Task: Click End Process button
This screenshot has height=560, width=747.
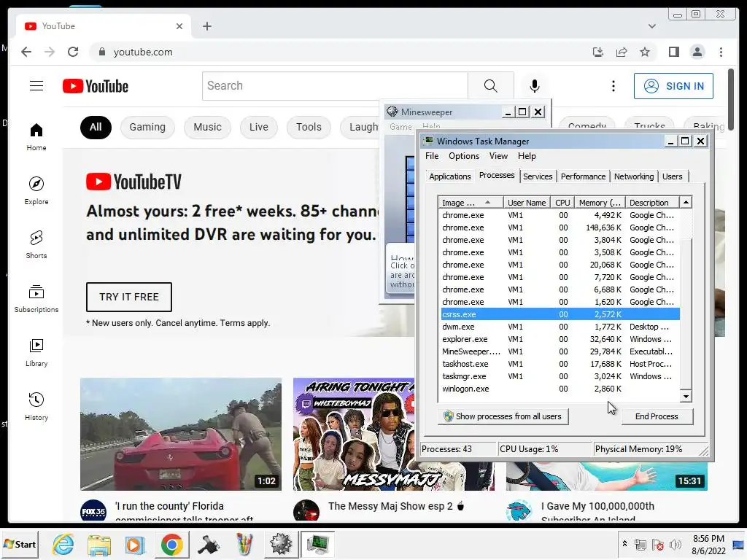Action: click(x=657, y=416)
